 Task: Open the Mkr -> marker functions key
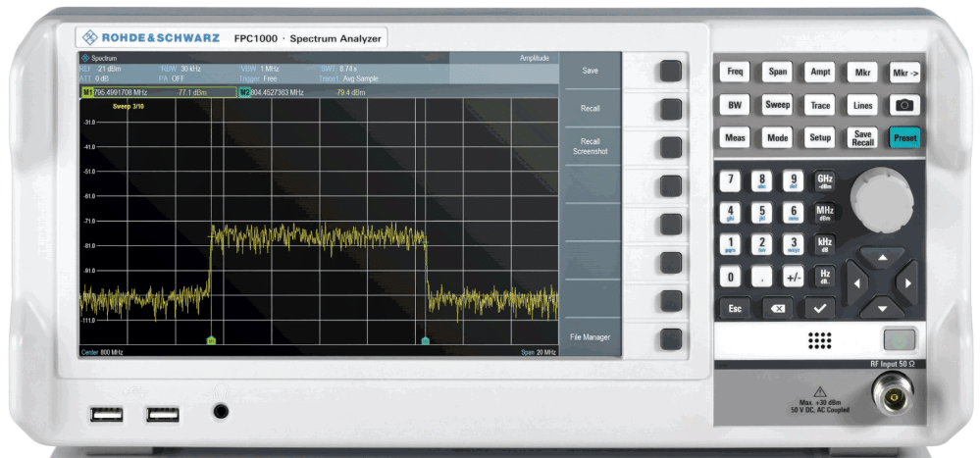coord(904,72)
